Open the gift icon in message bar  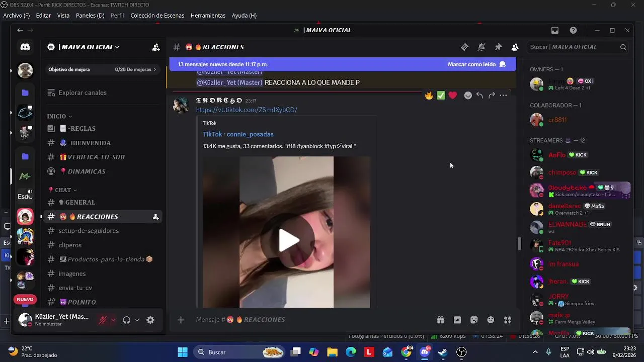[x=440, y=320]
